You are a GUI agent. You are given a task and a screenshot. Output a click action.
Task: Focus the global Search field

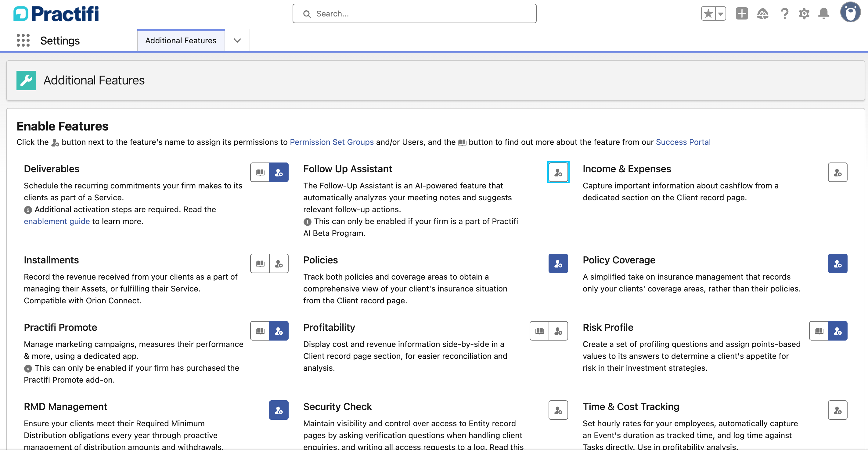414,14
